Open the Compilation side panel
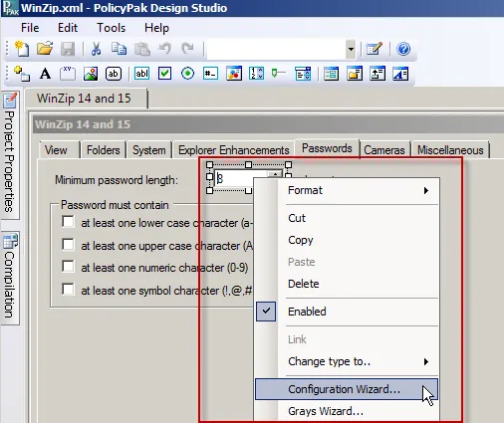The height and width of the screenshot is (423, 504). [10, 278]
